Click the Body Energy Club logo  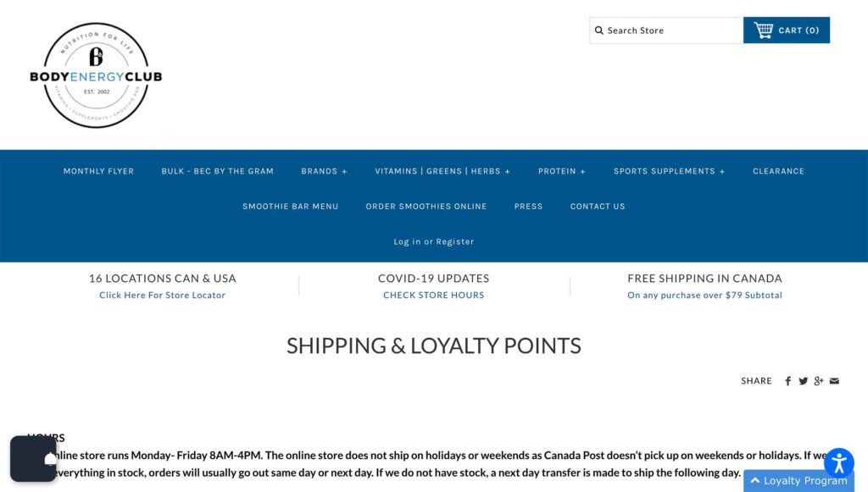96,75
